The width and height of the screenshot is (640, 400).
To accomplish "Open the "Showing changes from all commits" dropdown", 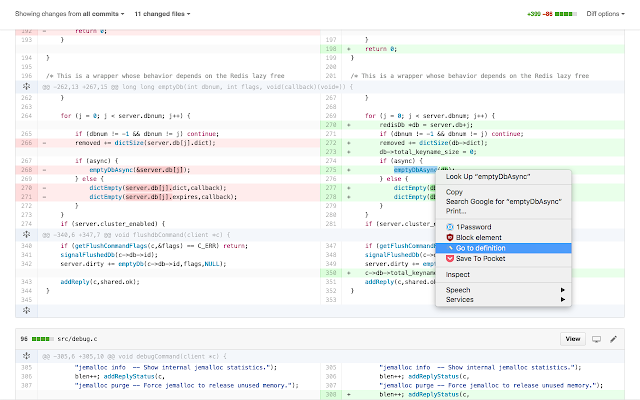I will [x=69, y=14].
